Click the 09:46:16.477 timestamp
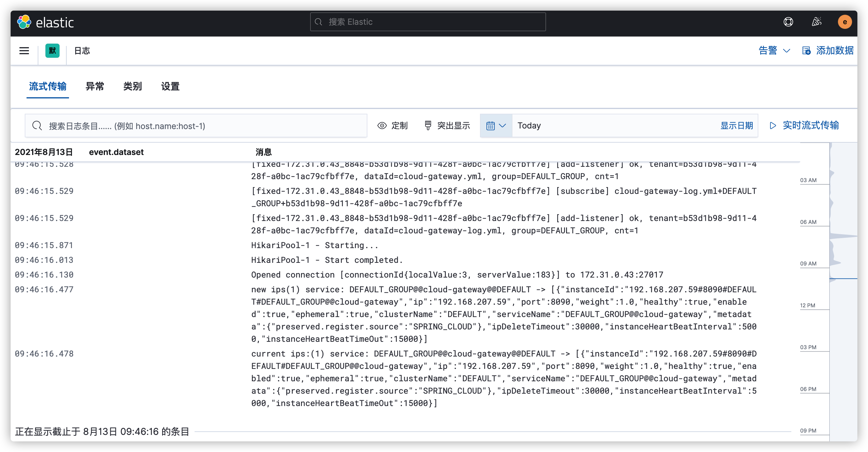 coord(44,290)
